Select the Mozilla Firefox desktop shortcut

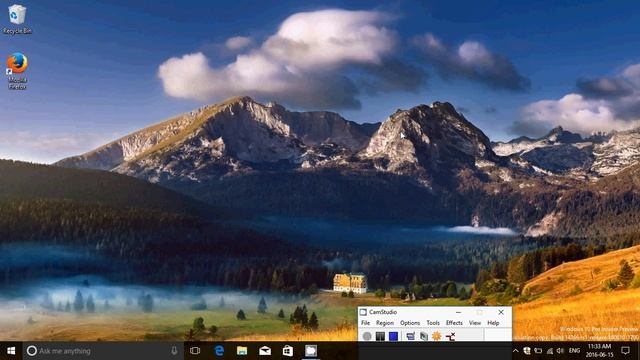pyautogui.click(x=17, y=71)
